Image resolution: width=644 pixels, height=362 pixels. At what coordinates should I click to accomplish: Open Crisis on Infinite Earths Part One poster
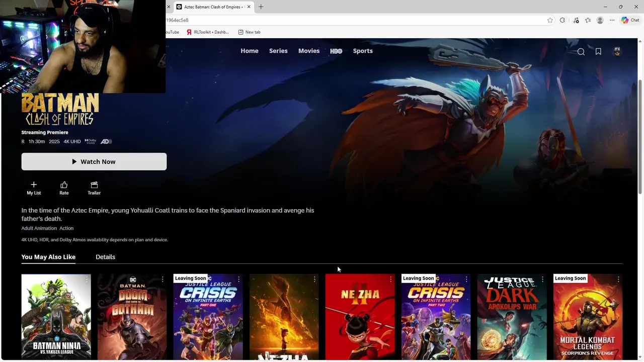point(208,318)
